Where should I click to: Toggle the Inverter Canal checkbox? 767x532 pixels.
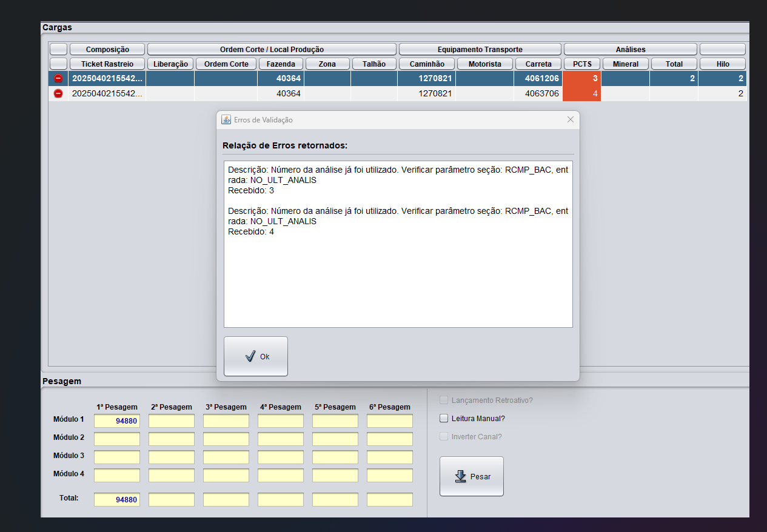pos(444,436)
